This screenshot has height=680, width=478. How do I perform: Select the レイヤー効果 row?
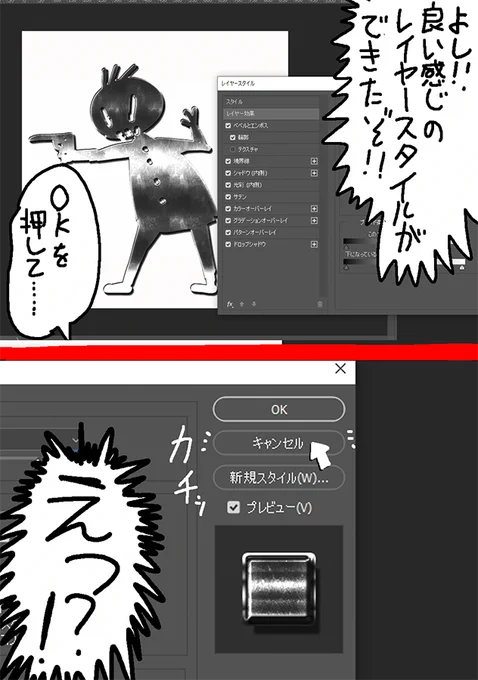click(x=272, y=114)
